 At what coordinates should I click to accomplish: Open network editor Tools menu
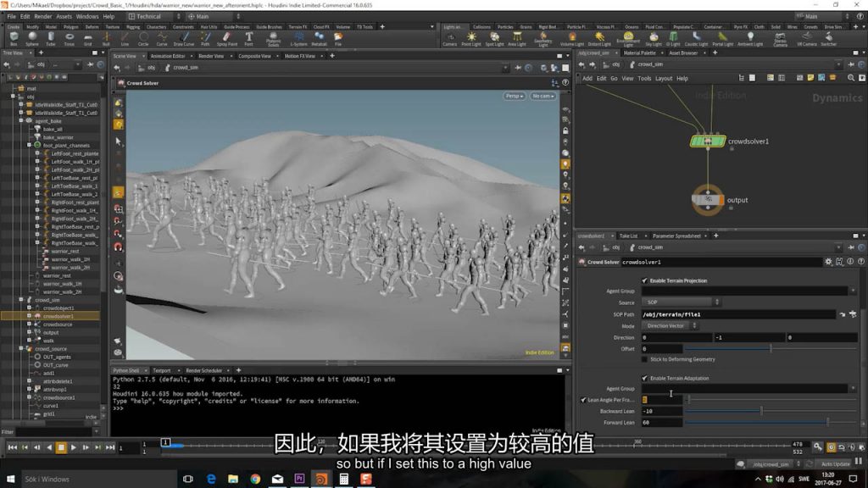(644, 79)
